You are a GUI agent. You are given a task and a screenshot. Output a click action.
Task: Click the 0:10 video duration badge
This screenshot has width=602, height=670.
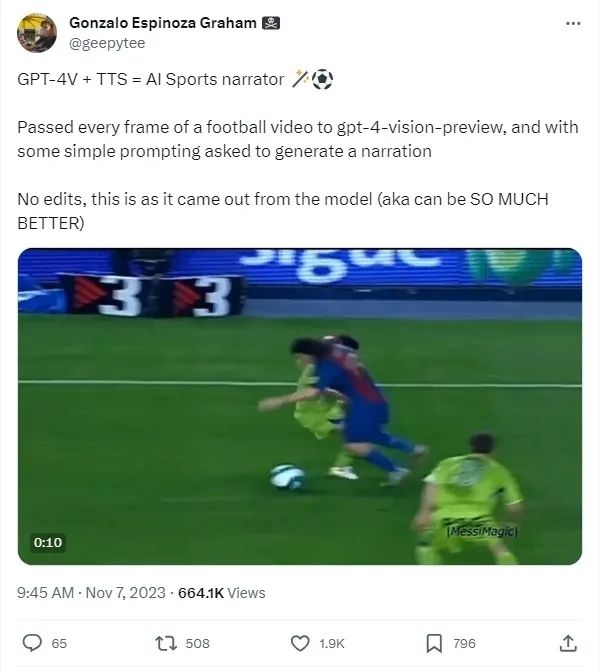click(48, 542)
